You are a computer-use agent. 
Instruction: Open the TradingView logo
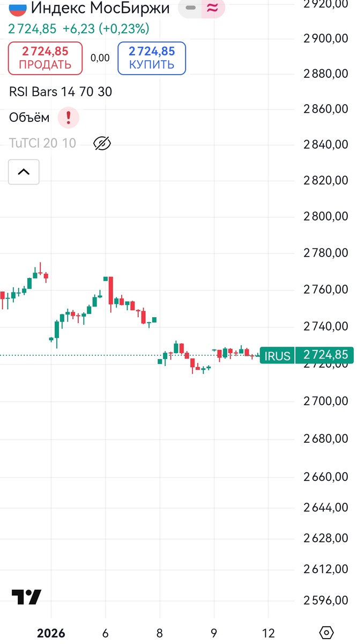[x=26, y=597]
